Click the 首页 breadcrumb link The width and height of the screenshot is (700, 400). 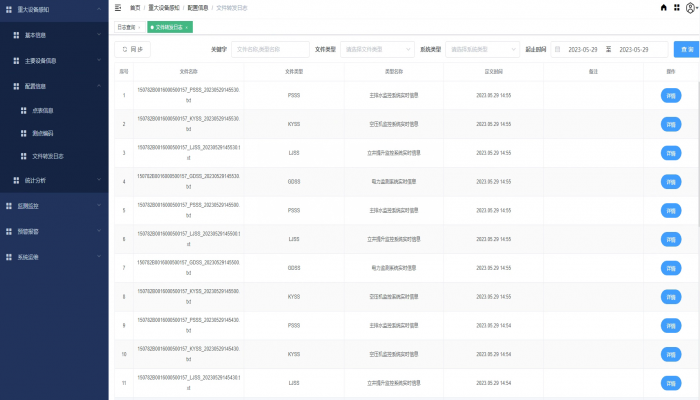coord(134,7)
